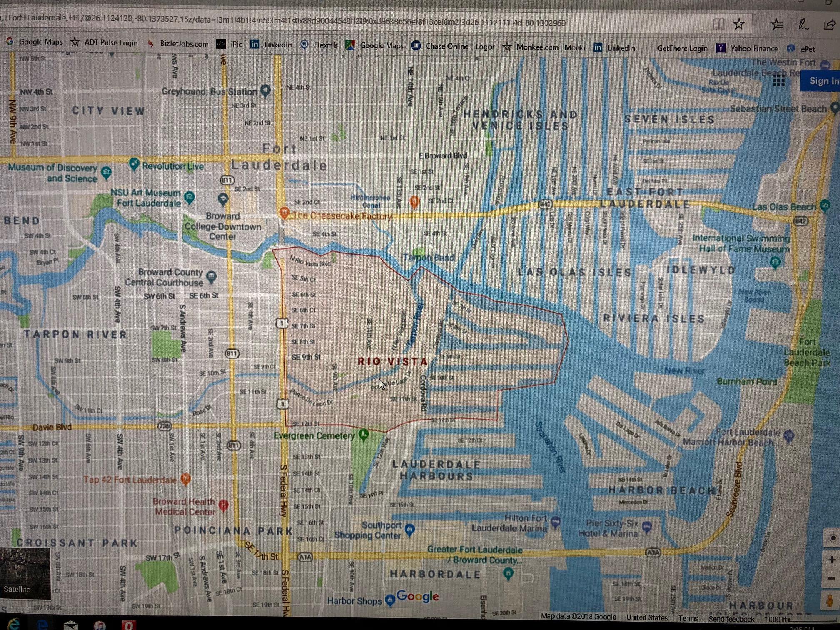Open the Google apps grid icon
This screenshot has width=840, height=630.
coord(779,80)
